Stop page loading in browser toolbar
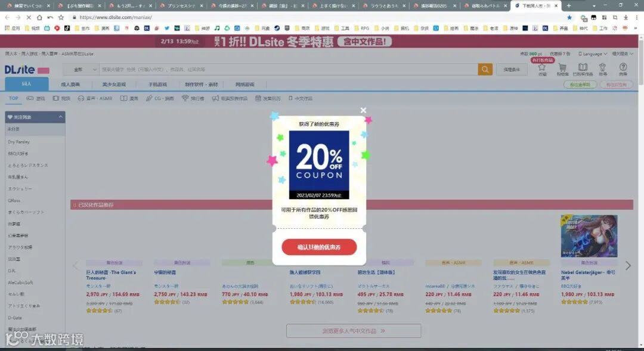644x351 pixels. [29, 18]
